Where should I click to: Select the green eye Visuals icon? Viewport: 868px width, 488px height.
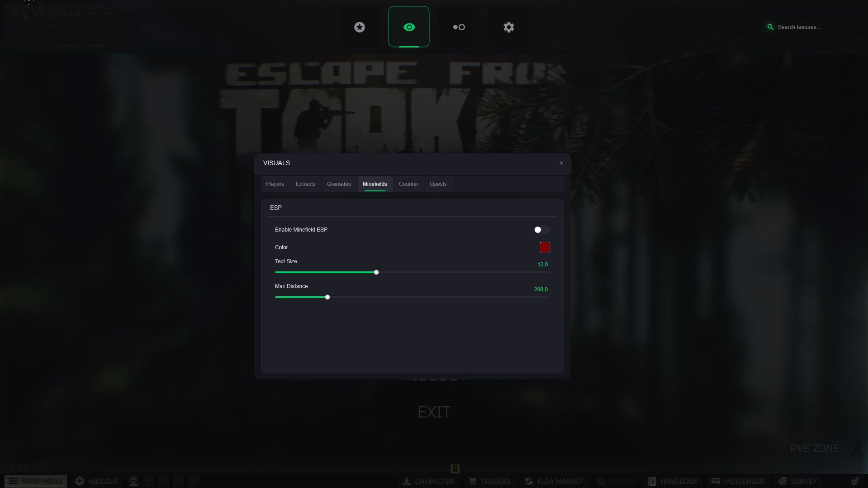tap(409, 27)
